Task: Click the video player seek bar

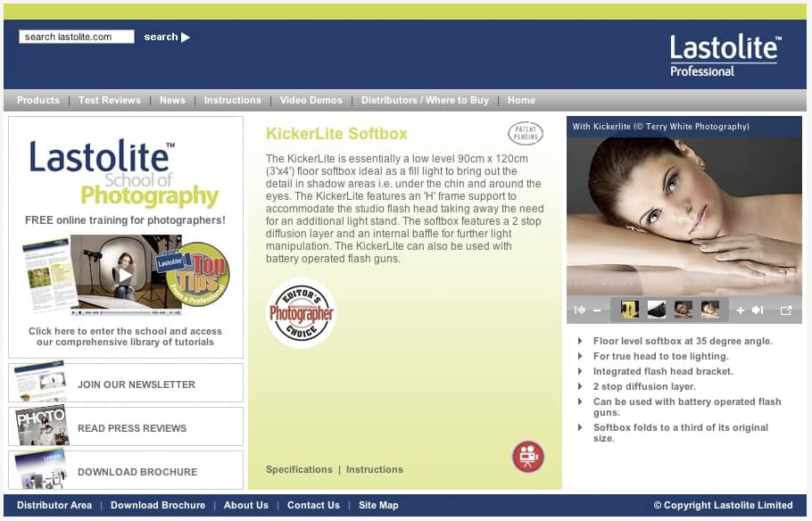Action: (x=126, y=313)
